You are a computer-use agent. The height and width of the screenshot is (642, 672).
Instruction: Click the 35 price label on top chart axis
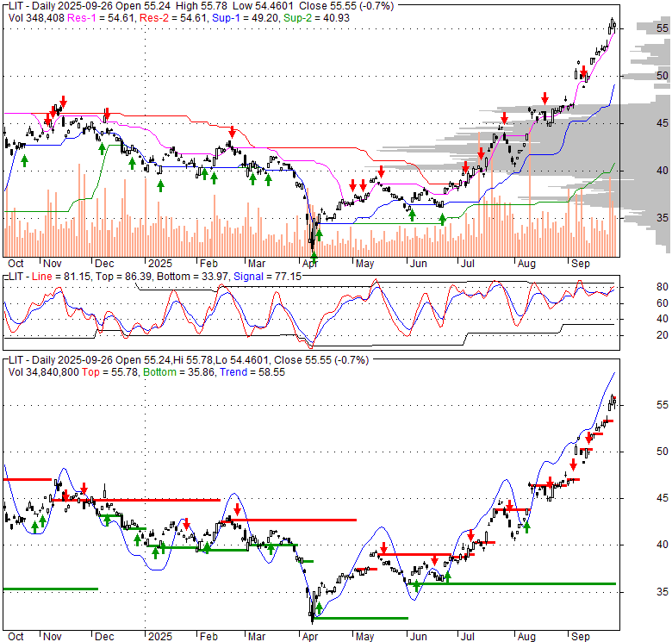pos(663,218)
